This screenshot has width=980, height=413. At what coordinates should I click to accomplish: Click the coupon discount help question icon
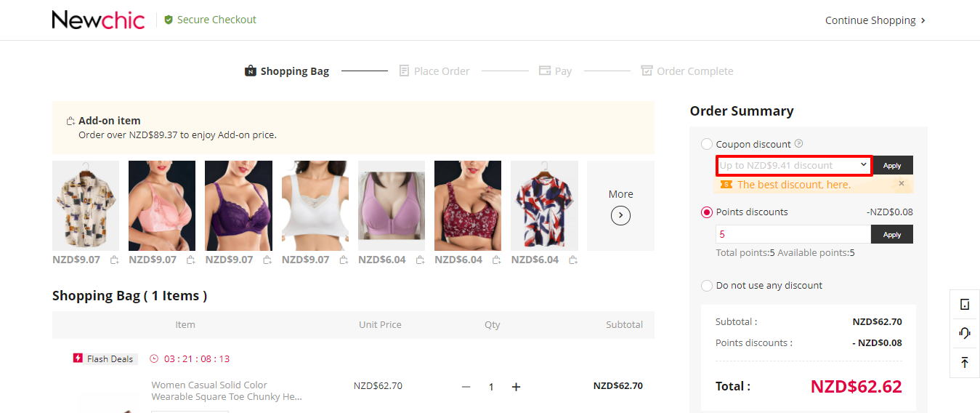tap(798, 144)
